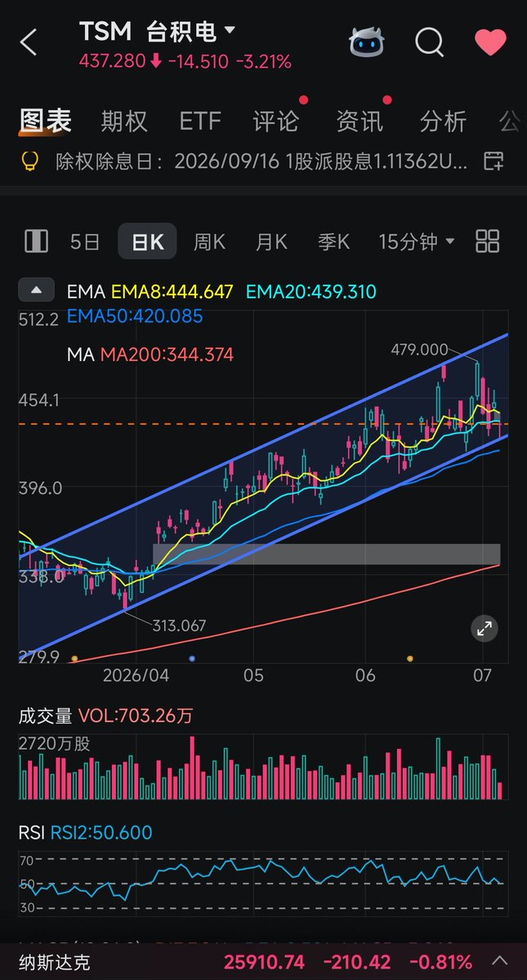This screenshot has height=980, width=527.
Task: Tap the orange event dot near 06
Action: coord(409,658)
